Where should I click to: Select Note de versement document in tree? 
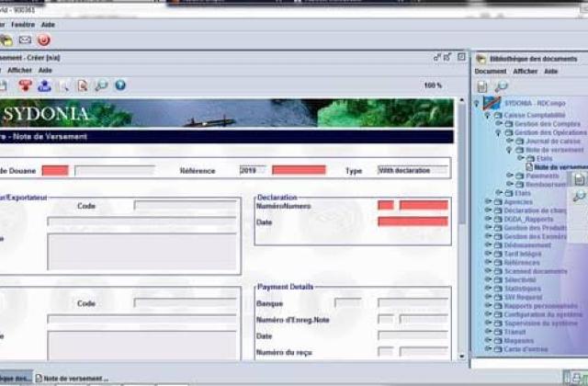558,167
